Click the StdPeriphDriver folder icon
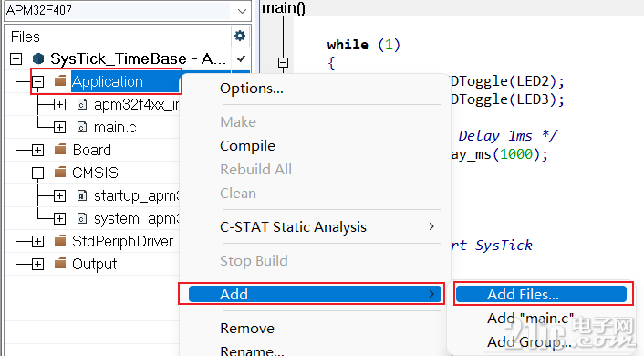The image size is (644, 356). [x=60, y=240]
